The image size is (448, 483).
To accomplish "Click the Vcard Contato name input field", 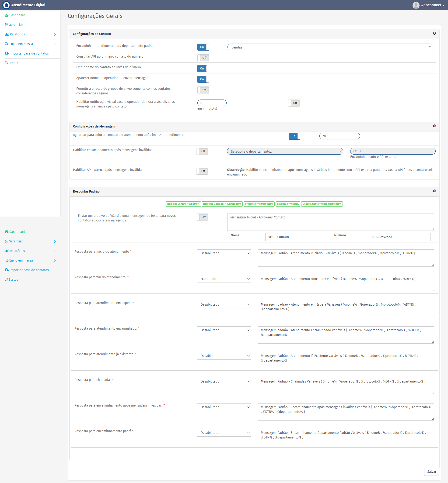I will point(296,237).
